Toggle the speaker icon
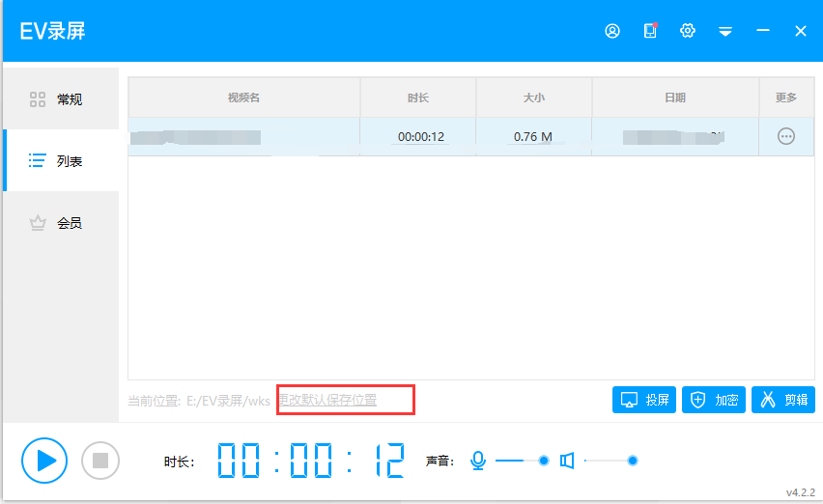This screenshot has height=504, width=823. click(567, 461)
